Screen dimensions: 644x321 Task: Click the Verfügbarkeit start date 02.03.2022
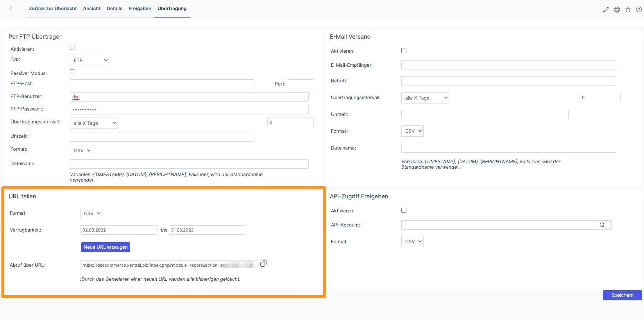tap(119, 230)
